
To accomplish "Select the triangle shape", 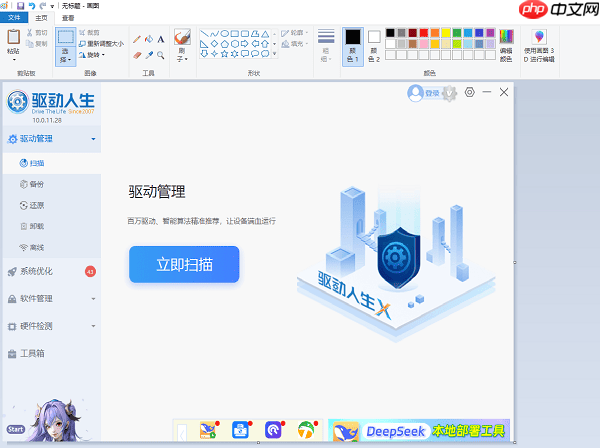I will [265, 34].
